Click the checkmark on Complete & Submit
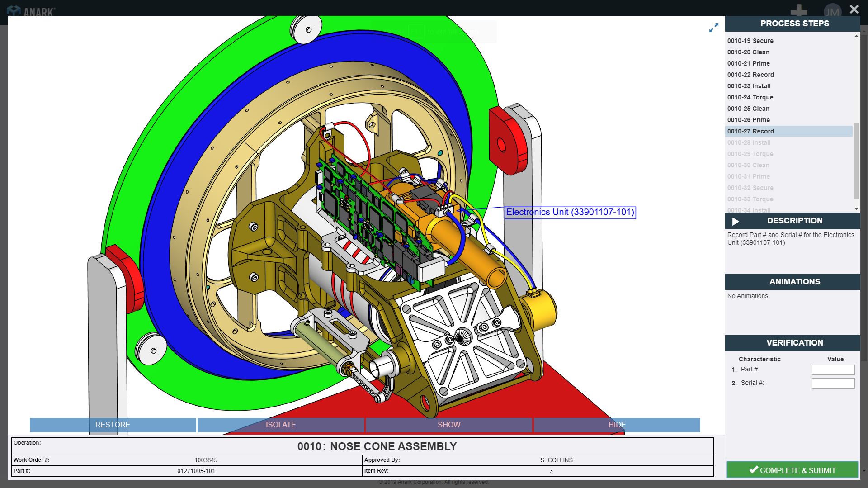 click(x=753, y=470)
